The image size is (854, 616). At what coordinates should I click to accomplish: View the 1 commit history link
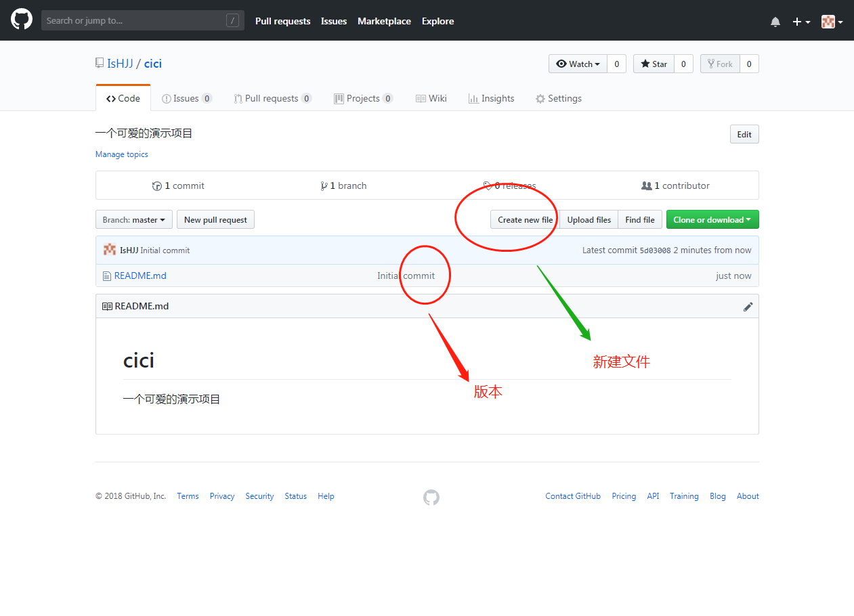(x=178, y=185)
